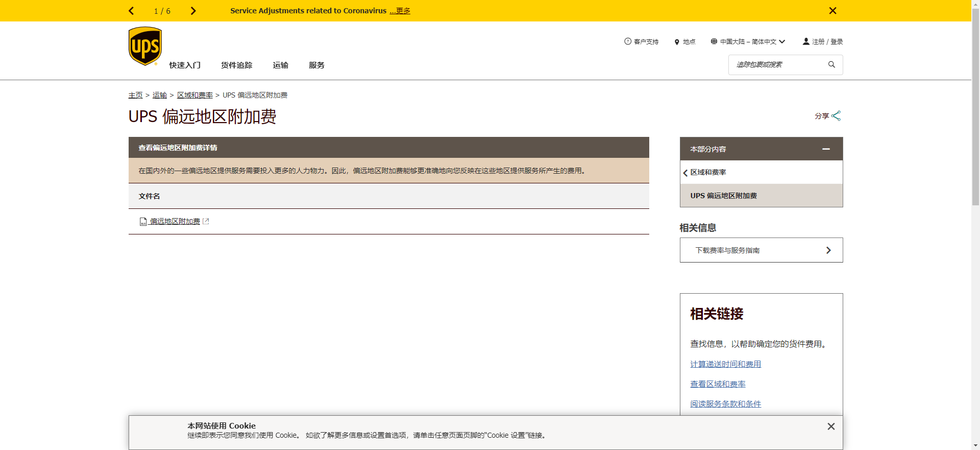This screenshot has height=450, width=980.
Task: Click the UPS shield logo
Action: [145, 46]
